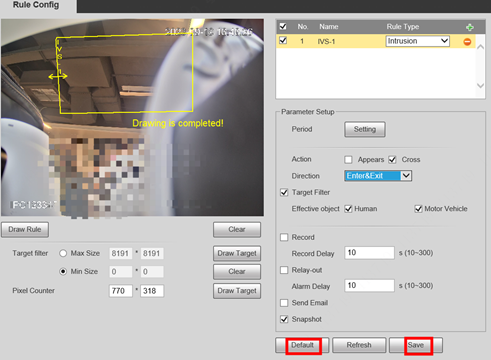
Task: Open the Rule Type Intrusion dropdown
Action: [x=418, y=41]
